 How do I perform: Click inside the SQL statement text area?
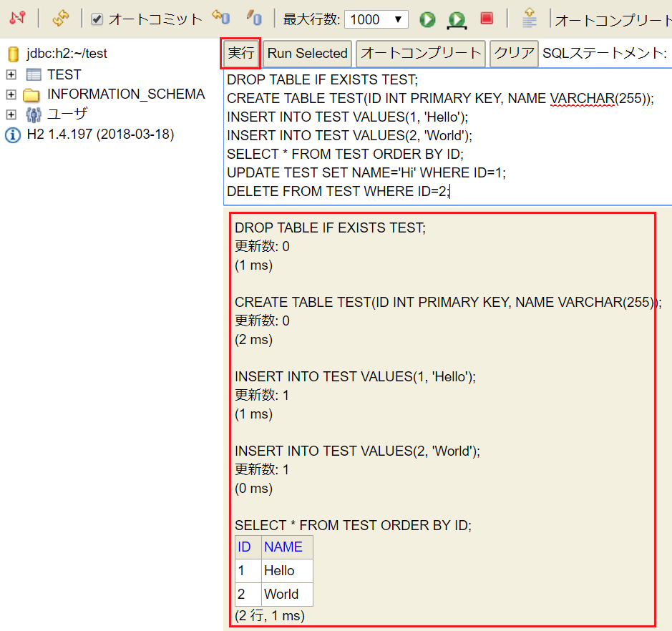(x=447, y=136)
